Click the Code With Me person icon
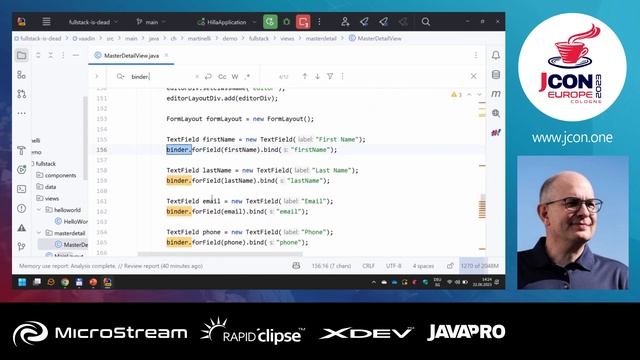This screenshot has height=360, width=640. pos(345,22)
